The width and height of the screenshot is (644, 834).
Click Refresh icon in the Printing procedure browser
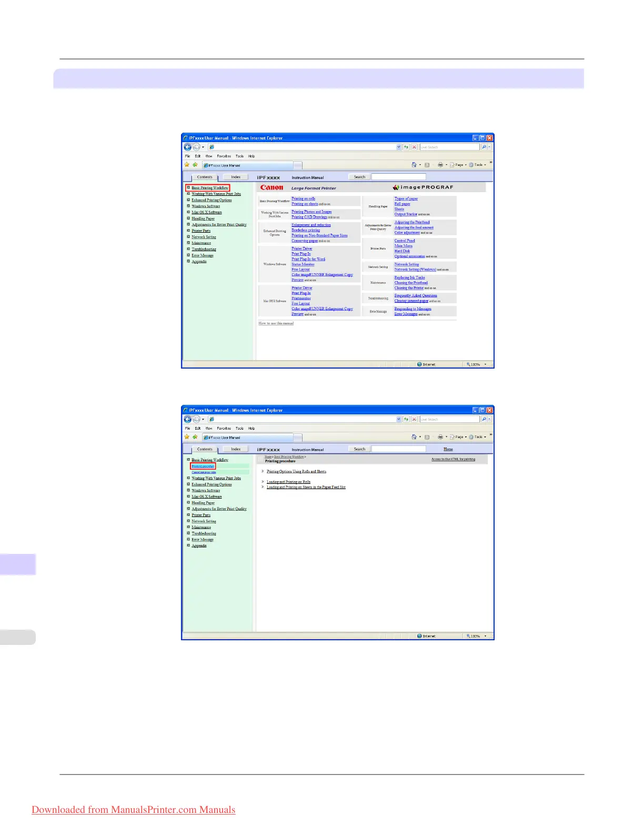pos(406,419)
